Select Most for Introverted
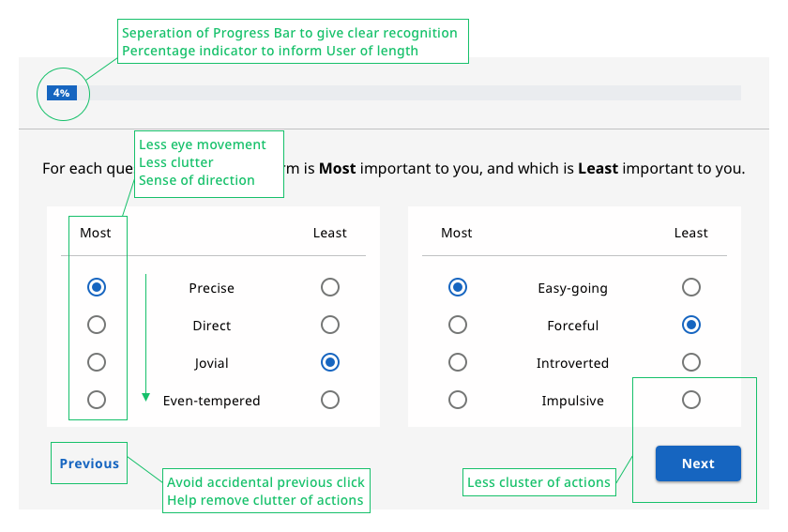788x532 pixels. 457,362
